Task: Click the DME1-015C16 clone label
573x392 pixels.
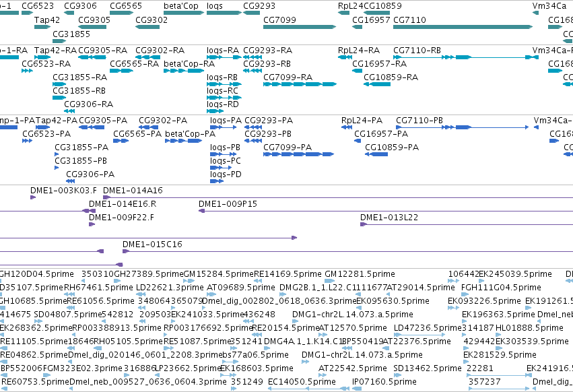Action: click(x=152, y=244)
